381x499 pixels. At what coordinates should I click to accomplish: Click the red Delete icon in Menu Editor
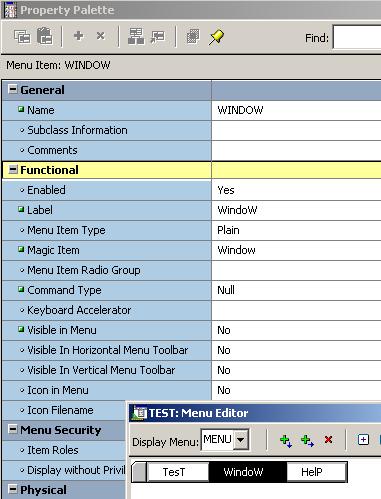pyautogui.click(x=328, y=440)
